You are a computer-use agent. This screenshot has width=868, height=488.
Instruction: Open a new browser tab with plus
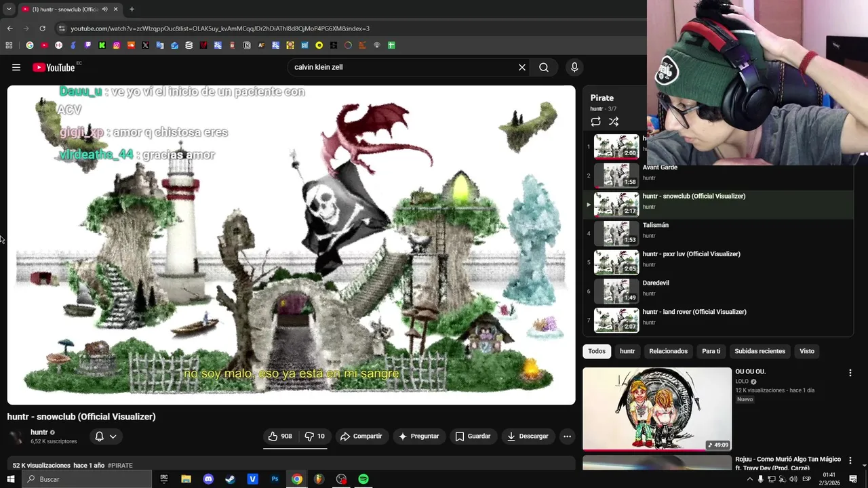click(x=132, y=9)
